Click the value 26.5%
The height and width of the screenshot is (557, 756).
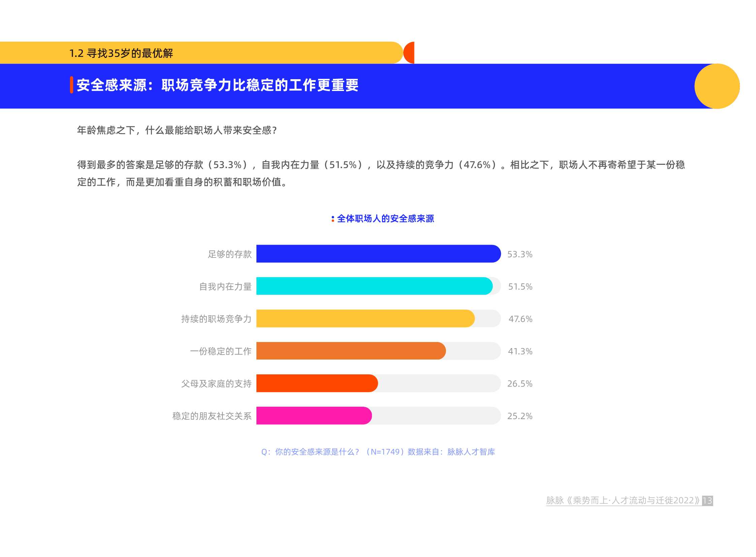(520, 384)
